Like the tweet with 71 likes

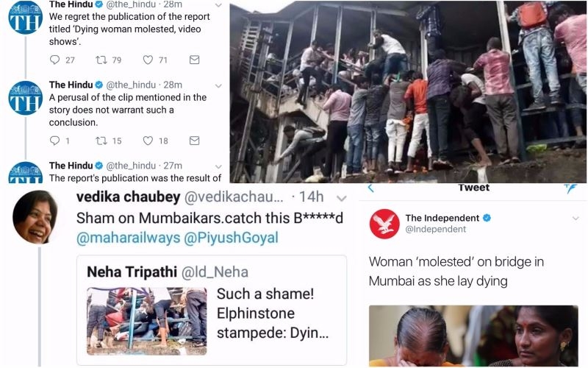[148, 60]
